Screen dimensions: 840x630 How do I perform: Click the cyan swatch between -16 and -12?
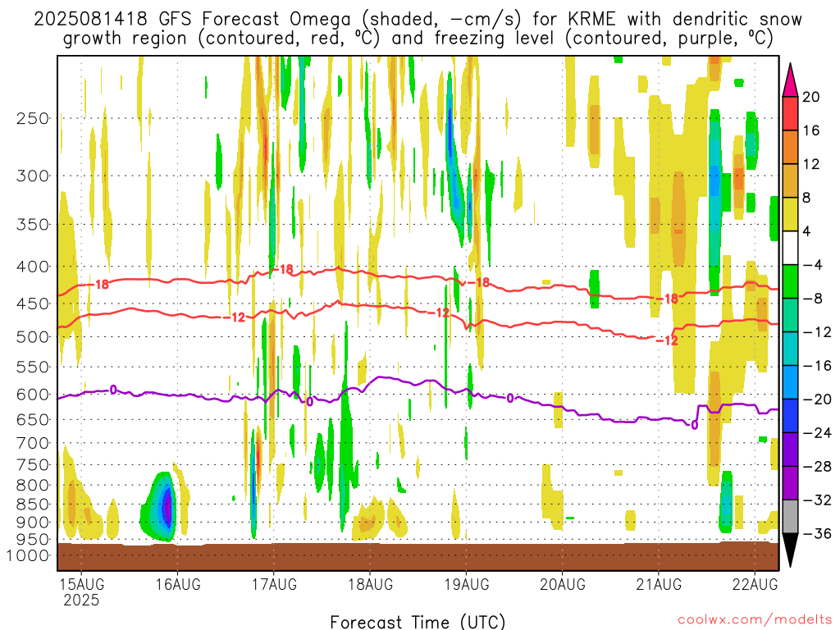pos(790,349)
